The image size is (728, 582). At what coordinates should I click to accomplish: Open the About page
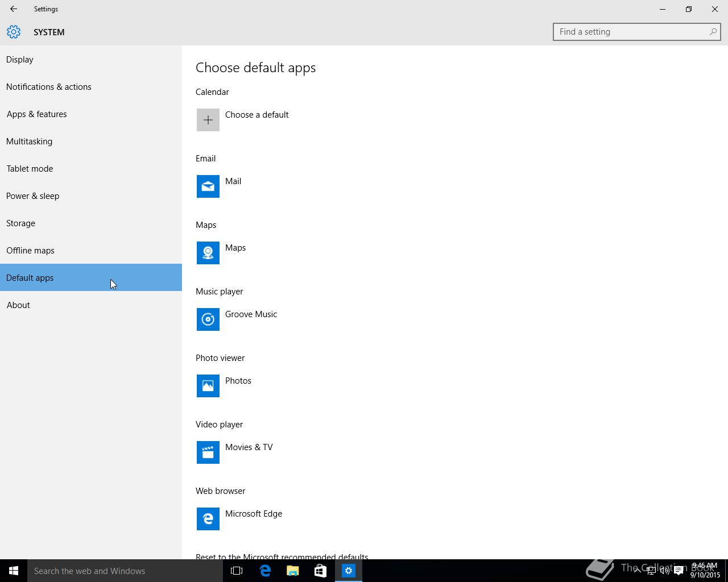[91, 305]
